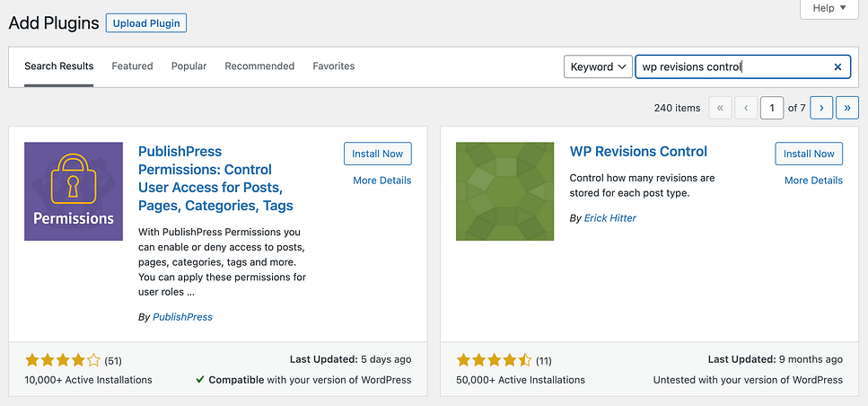Click the Upload Plugin button
Viewport: 868px width, 406px height.
(145, 23)
